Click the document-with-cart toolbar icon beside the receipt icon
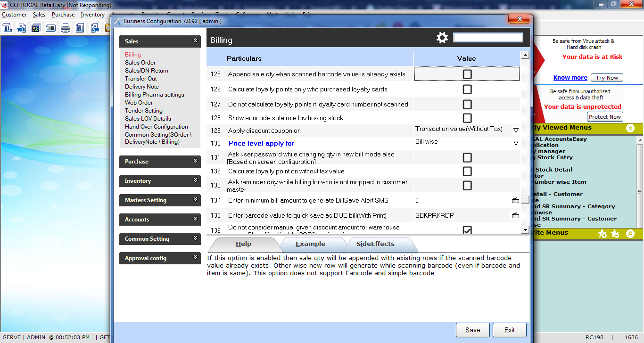 pyautogui.click(x=22, y=28)
